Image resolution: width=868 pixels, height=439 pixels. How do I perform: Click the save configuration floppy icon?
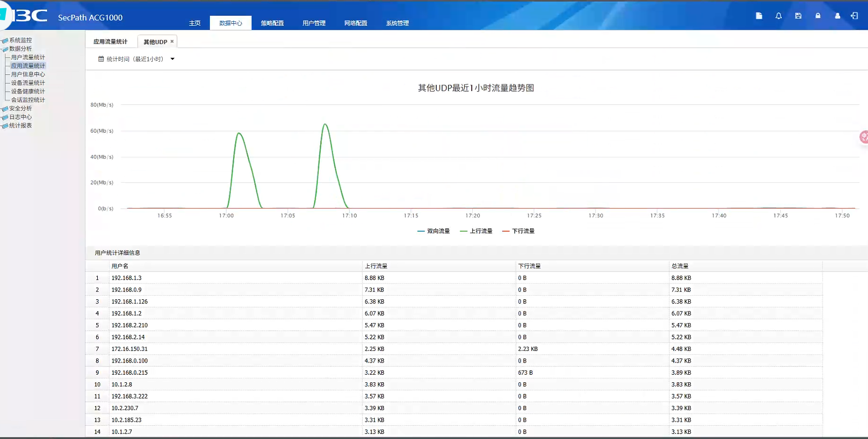(x=798, y=16)
